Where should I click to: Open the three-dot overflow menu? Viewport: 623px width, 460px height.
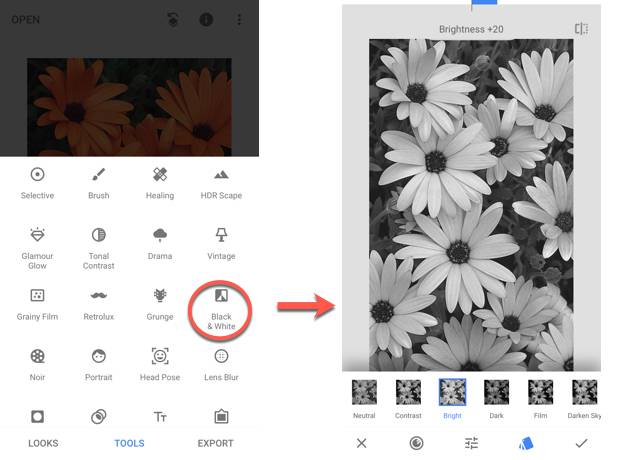[x=239, y=20]
